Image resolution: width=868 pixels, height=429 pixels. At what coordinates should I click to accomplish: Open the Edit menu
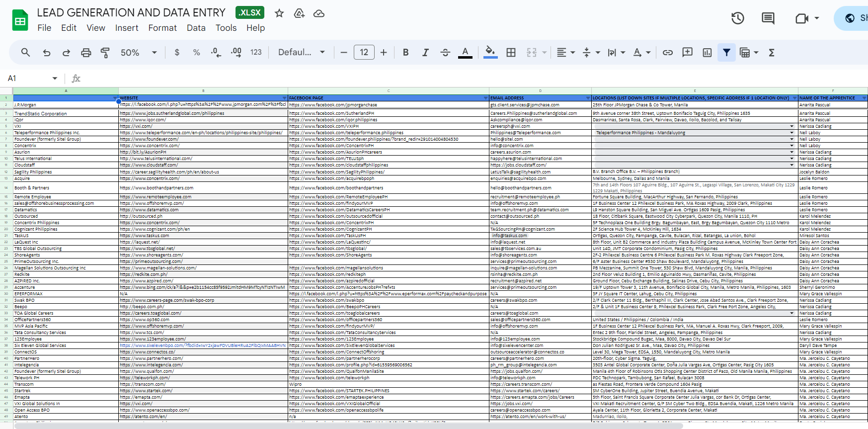[69, 28]
